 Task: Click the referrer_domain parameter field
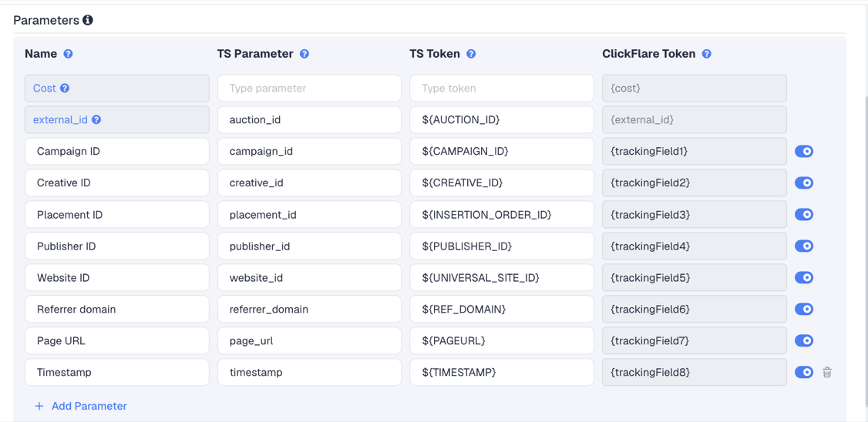tap(309, 309)
